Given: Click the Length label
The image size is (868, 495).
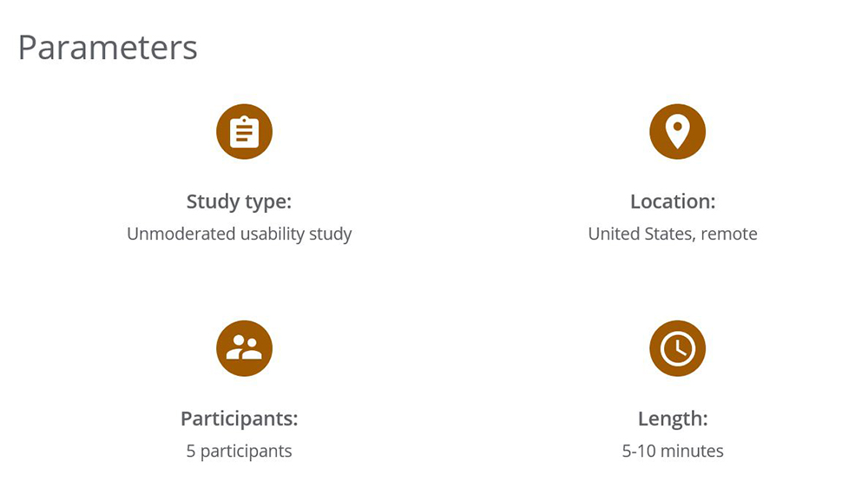Looking at the screenshot, I should pos(674,419).
